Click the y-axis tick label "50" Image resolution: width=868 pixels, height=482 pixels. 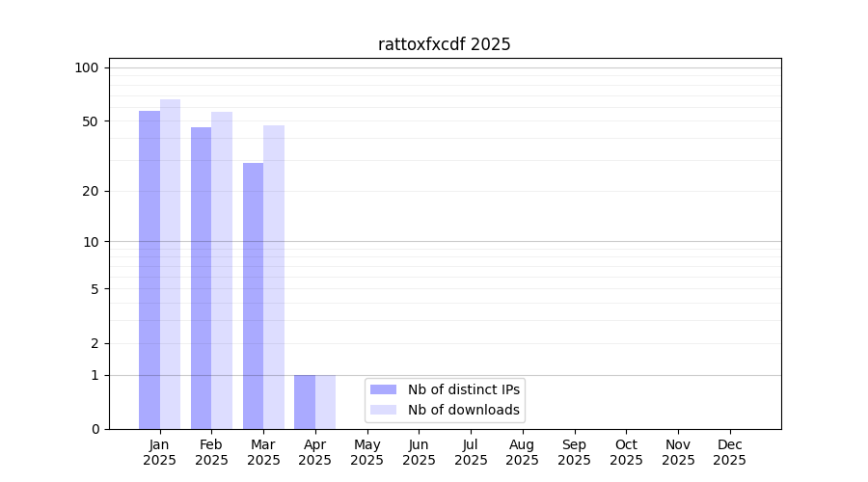pos(91,121)
